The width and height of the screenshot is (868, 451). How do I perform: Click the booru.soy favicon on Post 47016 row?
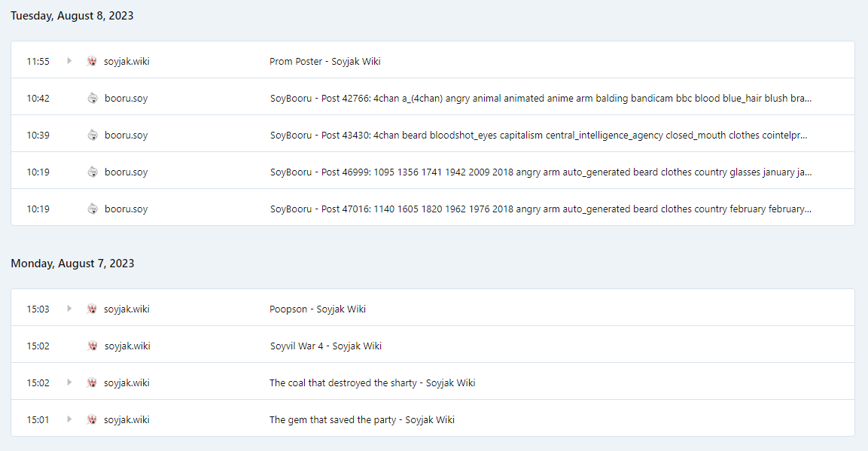pyautogui.click(x=93, y=209)
